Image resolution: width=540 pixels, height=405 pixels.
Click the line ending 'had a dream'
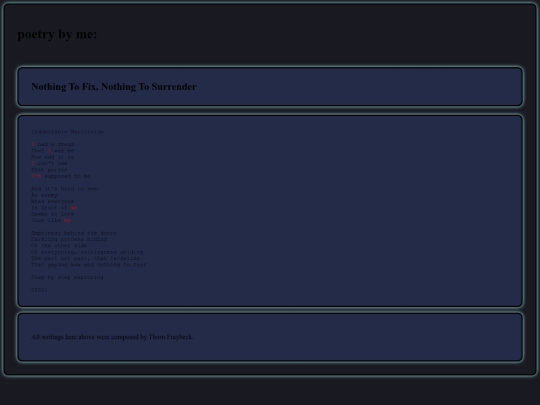click(x=53, y=144)
